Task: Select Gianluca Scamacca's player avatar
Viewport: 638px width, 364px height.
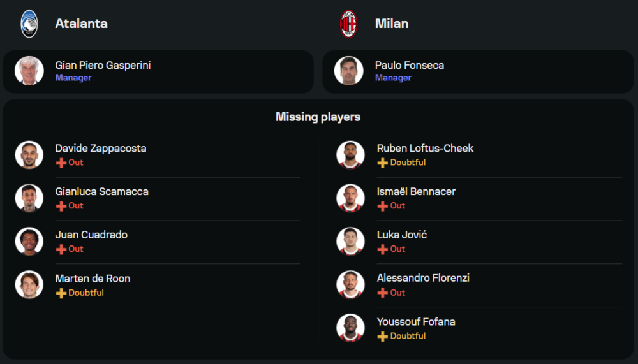Action: pyautogui.click(x=29, y=198)
